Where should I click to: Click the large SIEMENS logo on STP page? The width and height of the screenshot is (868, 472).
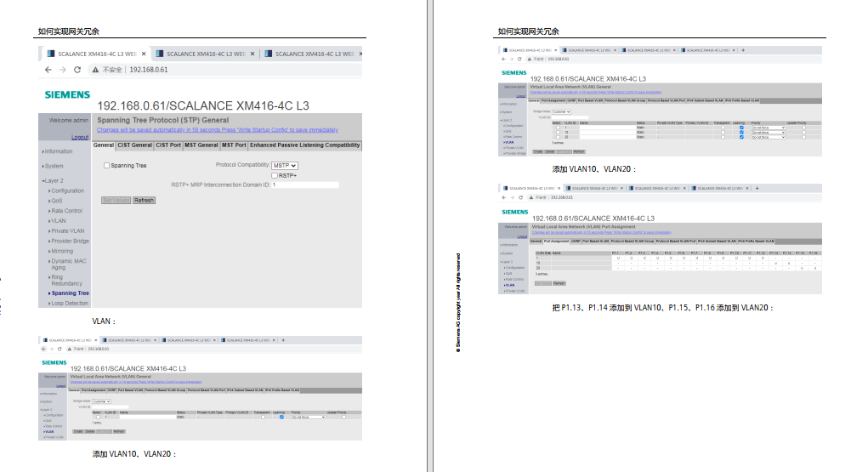[x=67, y=94]
